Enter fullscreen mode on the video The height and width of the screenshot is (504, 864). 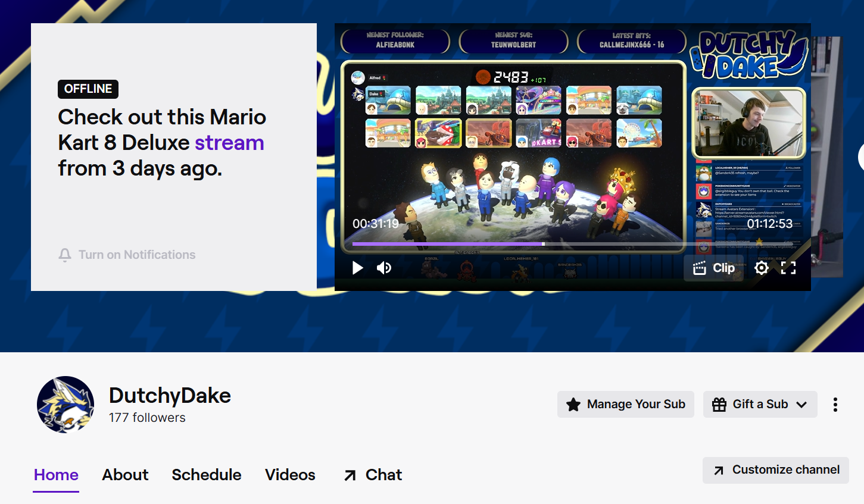(788, 268)
